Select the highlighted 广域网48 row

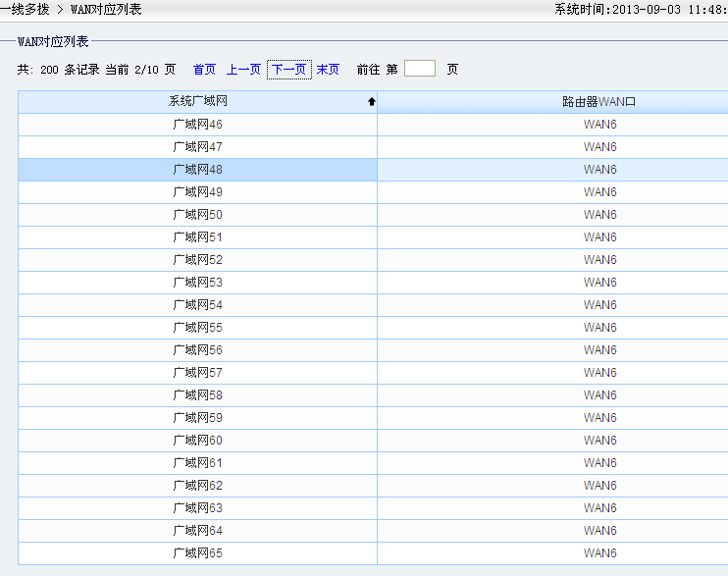coord(197,170)
